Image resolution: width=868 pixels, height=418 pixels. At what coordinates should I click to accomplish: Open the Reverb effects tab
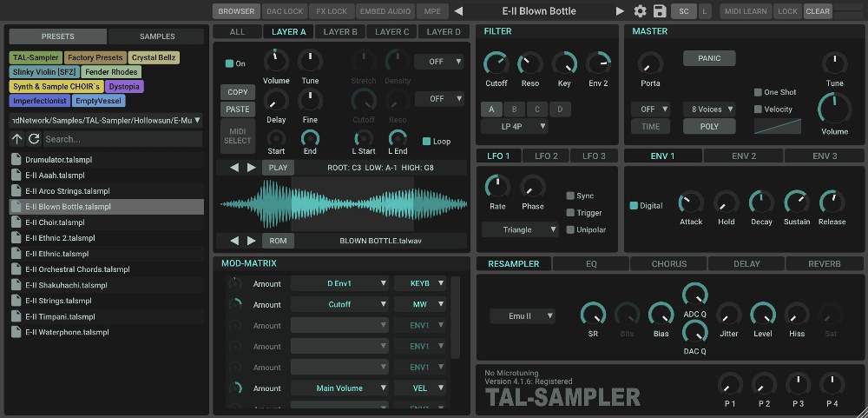(824, 263)
